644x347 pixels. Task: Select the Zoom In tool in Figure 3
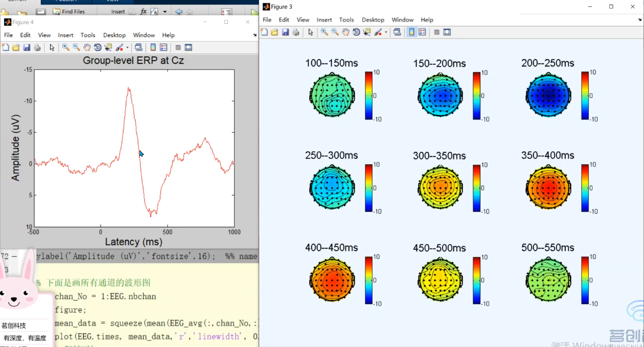[324, 32]
